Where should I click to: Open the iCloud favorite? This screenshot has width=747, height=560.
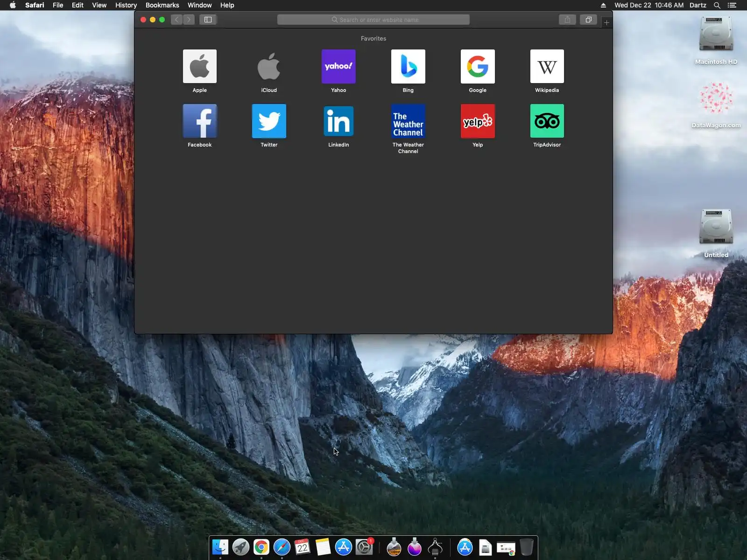click(269, 66)
